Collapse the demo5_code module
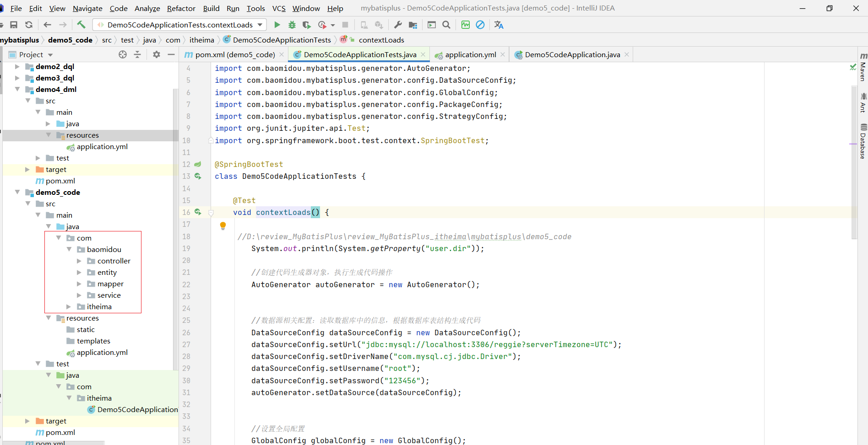 [x=17, y=192]
